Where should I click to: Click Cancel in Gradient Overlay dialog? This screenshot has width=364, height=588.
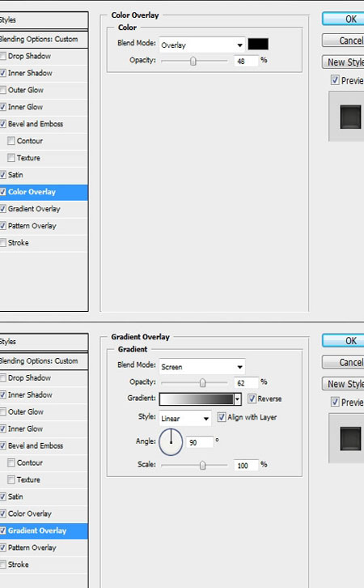point(343,362)
